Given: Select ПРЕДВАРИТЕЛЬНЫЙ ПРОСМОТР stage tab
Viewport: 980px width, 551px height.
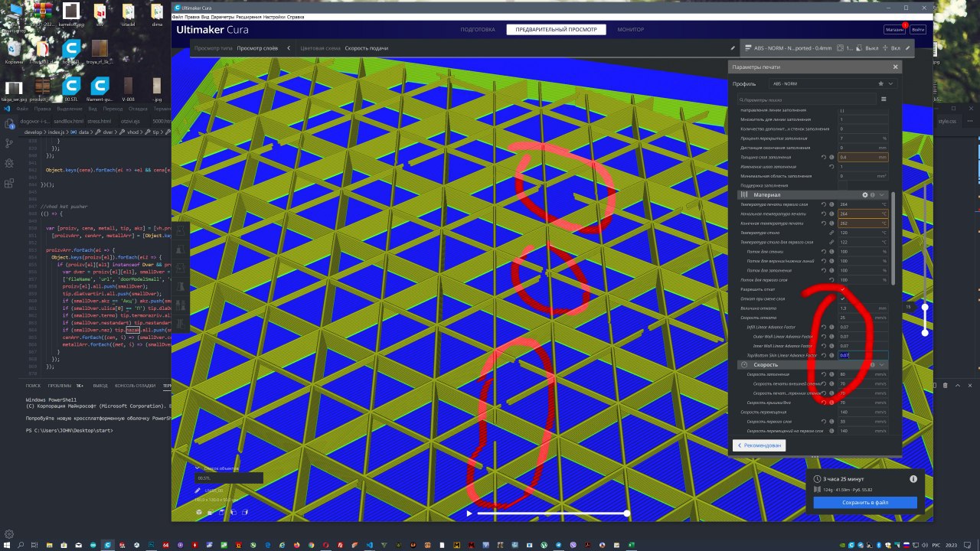Looking at the screenshot, I should (x=557, y=29).
